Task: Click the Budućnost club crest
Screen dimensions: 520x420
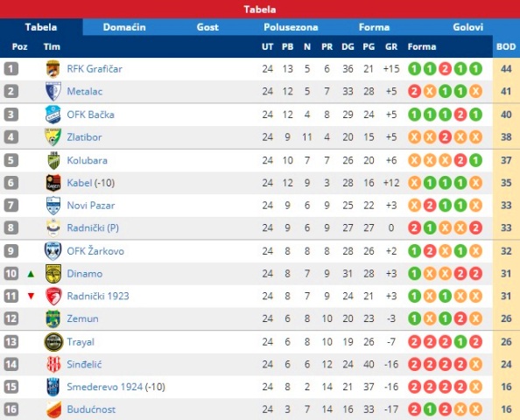Action: tap(53, 409)
